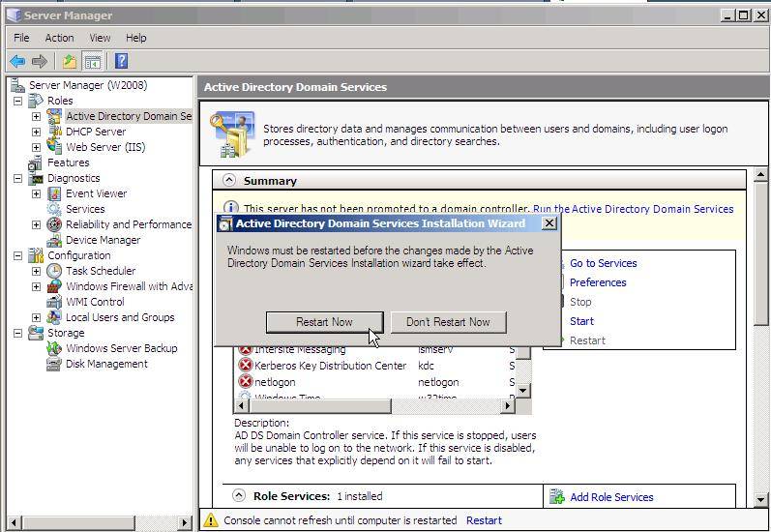
Task: Click the Forward arrow toolbar icon
Action: 40,62
